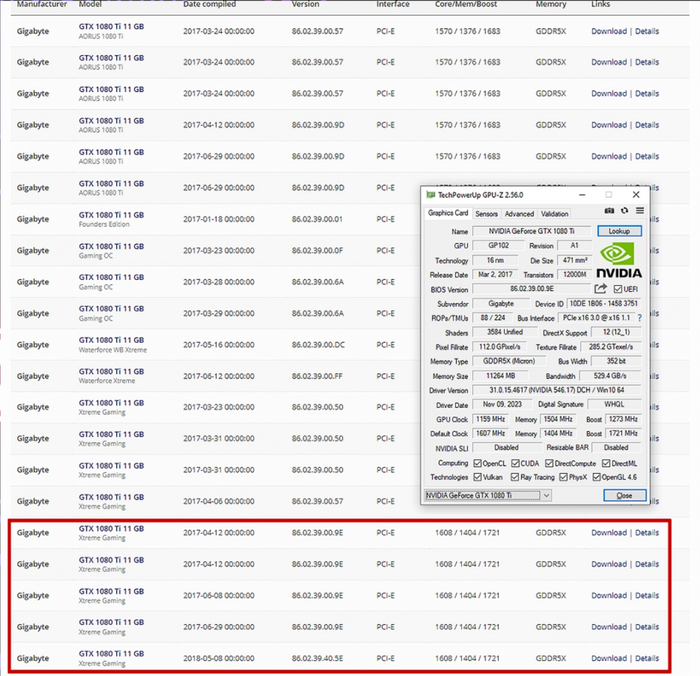Click the Device ID field
The image size is (700, 676).
pyautogui.click(x=604, y=304)
